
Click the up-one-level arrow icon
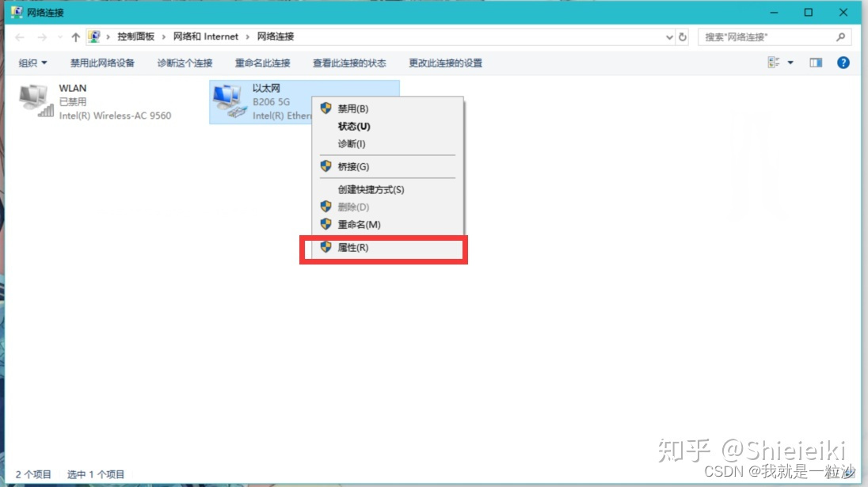click(74, 36)
